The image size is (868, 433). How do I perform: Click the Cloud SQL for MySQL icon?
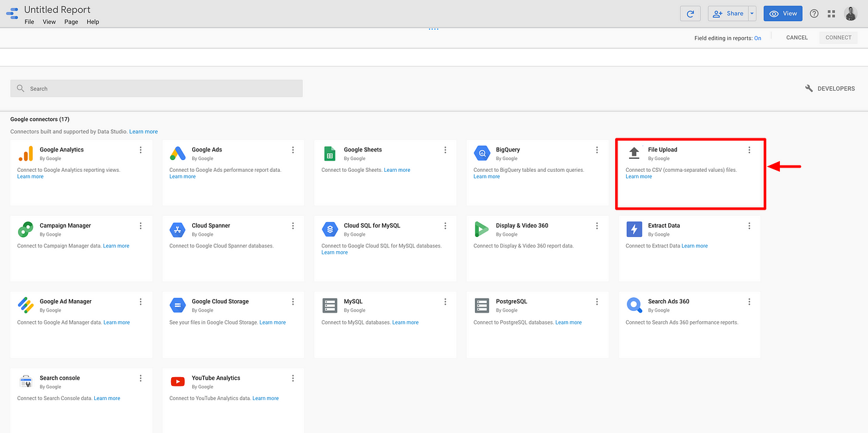(330, 230)
